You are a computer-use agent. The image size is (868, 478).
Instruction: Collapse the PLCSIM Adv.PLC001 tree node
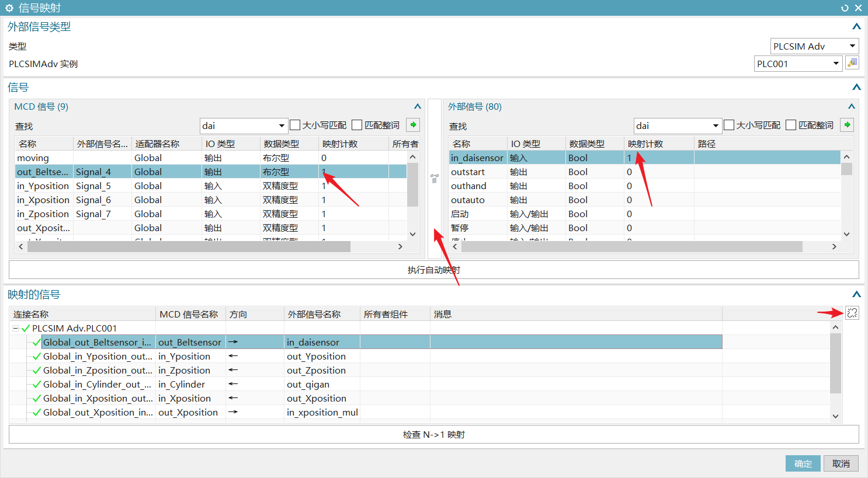tap(15, 328)
